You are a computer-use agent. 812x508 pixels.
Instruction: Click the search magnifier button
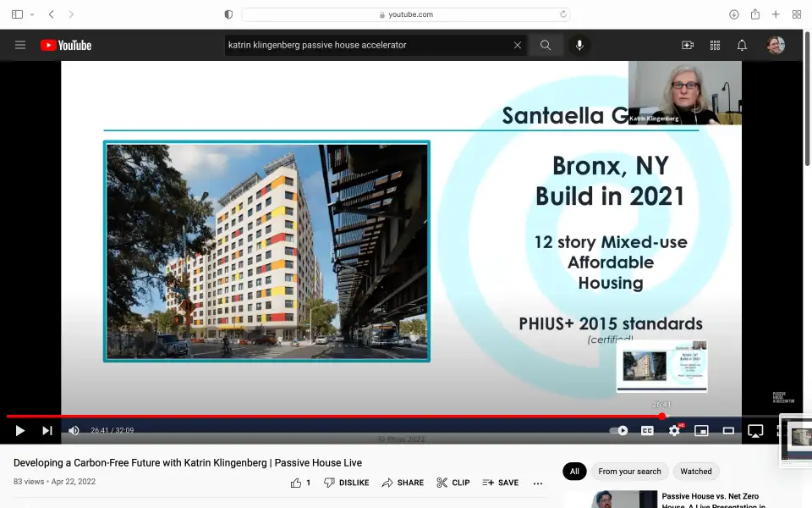click(x=546, y=45)
